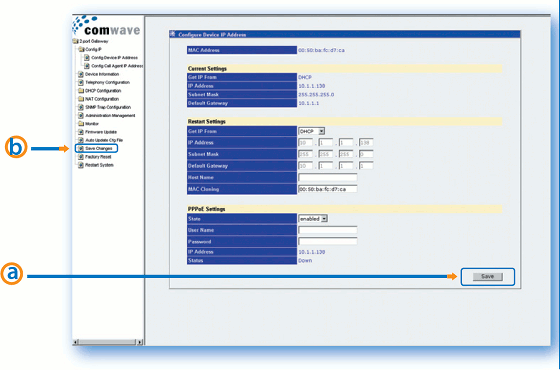Click the Config Device IP Address page icon

pos(87,58)
